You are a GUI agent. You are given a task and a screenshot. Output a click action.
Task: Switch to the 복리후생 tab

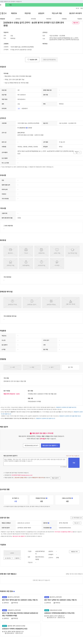(49, 19)
